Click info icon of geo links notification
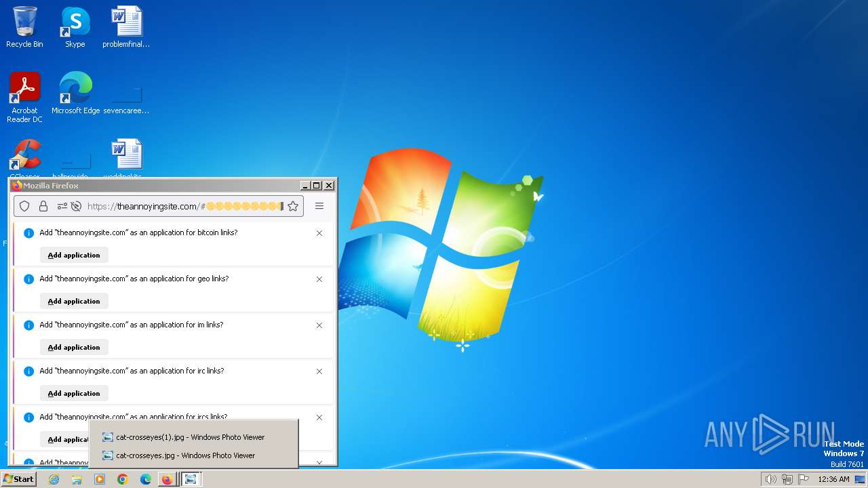 point(28,279)
